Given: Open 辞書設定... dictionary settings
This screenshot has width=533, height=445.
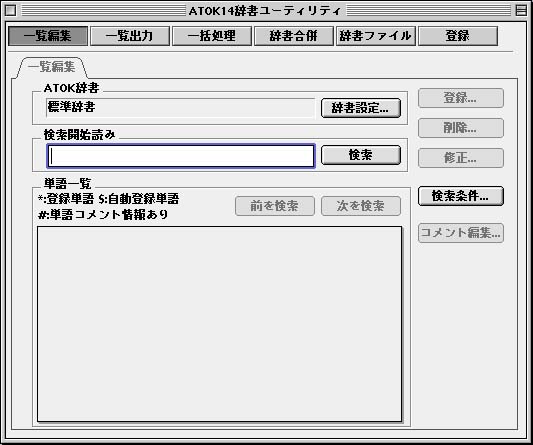Looking at the screenshot, I should pyautogui.click(x=361, y=108).
